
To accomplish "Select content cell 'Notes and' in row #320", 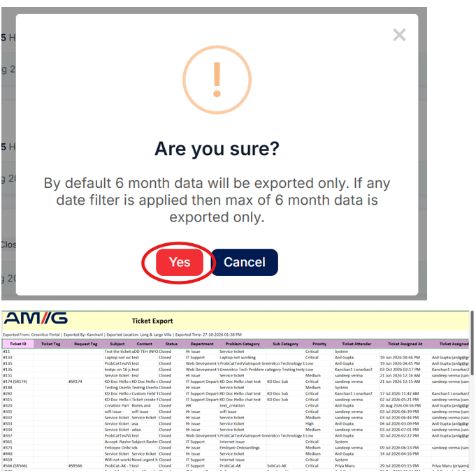I will (x=145, y=406).
